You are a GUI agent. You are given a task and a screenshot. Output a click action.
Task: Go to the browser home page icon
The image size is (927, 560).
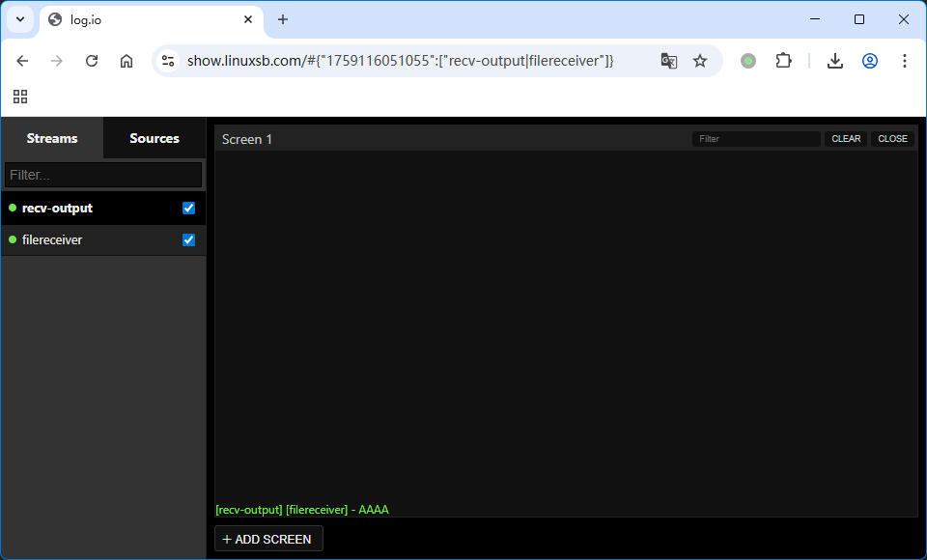click(126, 61)
